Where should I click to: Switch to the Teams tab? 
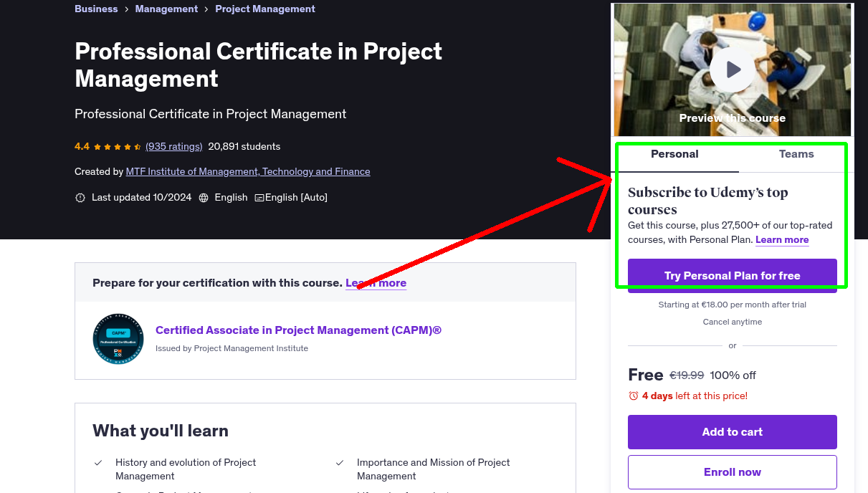tap(796, 154)
